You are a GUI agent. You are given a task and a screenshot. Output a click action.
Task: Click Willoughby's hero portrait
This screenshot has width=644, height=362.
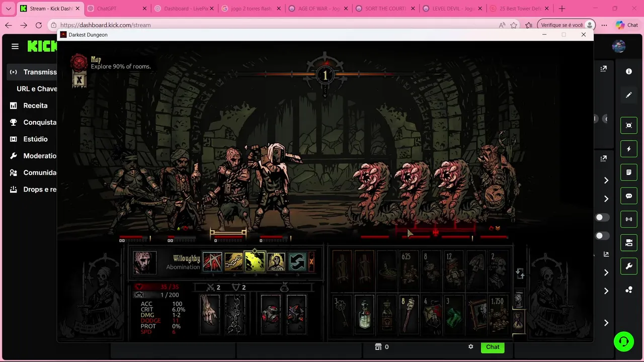click(144, 262)
